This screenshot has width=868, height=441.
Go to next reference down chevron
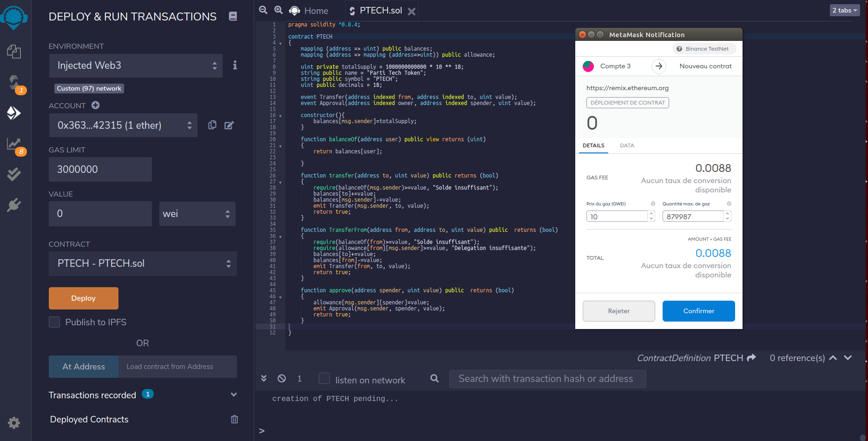pos(848,357)
